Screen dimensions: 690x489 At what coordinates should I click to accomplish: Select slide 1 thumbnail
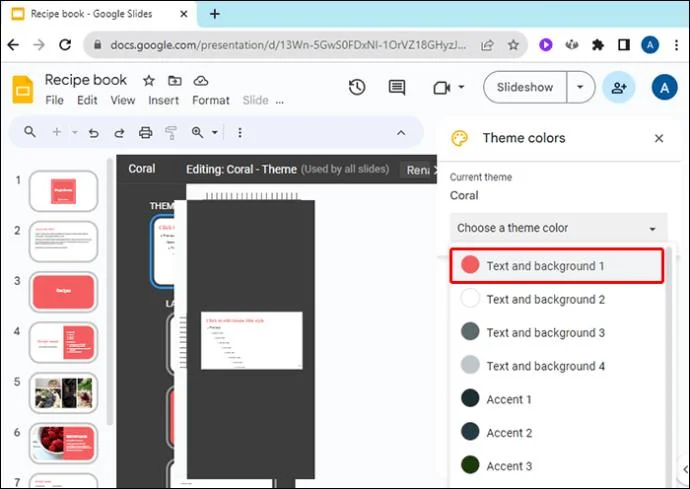point(63,191)
